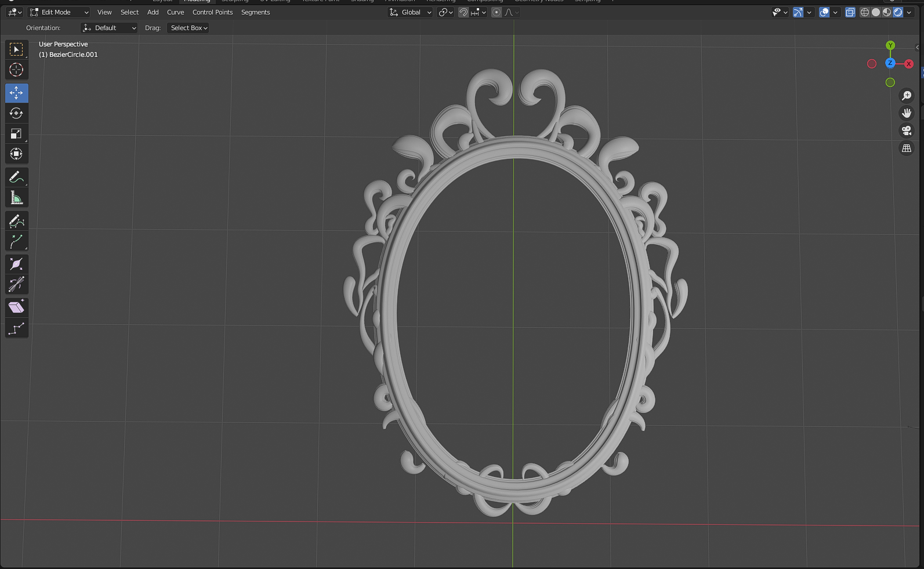The width and height of the screenshot is (924, 569).
Task: Switch to rendered viewport shading
Action: 898,12
